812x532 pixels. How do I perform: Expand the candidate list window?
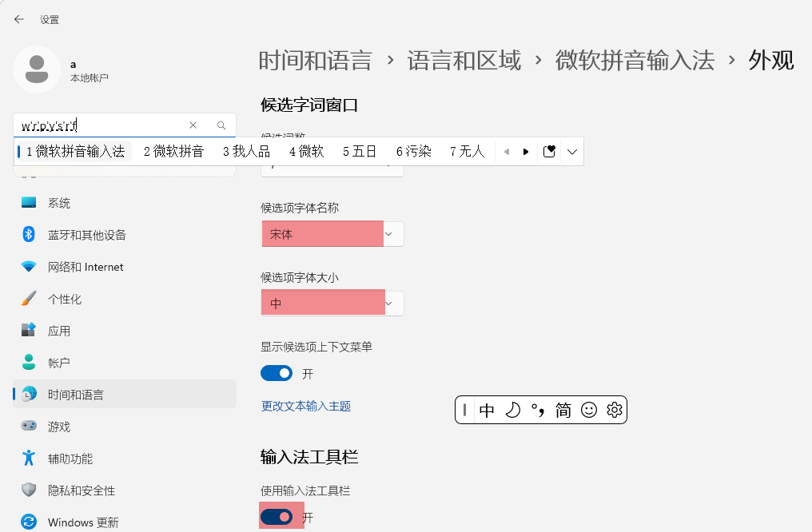pyautogui.click(x=571, y=152)
